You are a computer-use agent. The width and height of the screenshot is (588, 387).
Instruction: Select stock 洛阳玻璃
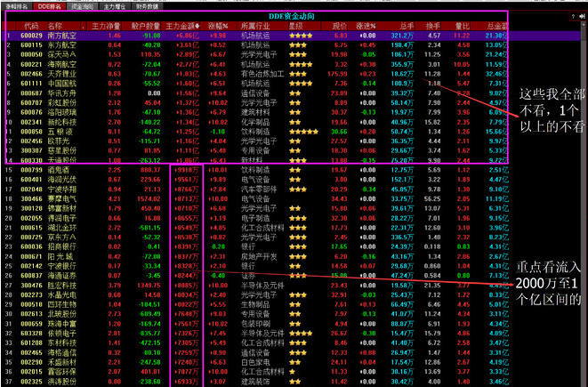point(62,112)
